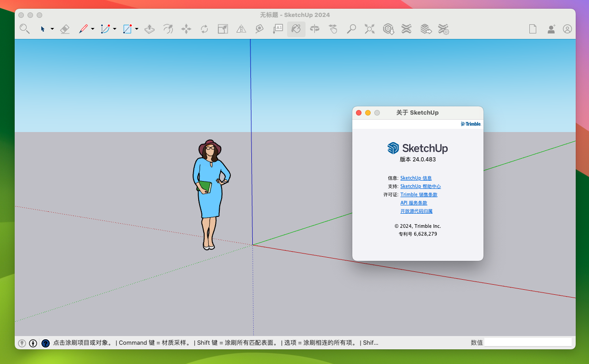
Task: Click the Send to LayOut icon
Action: pos(426,29)
